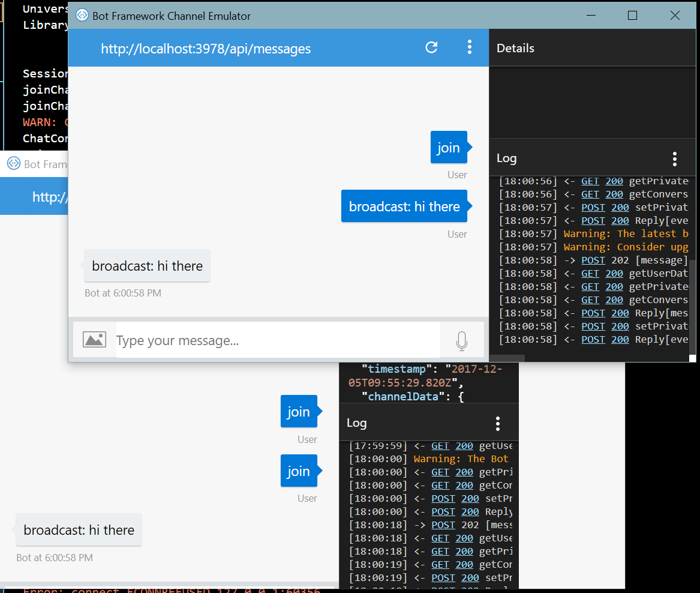Image resolution: width=700 pixels, height=593 pixels.
Task: Open the front window's Log panel menu
Action: [675, 158]
